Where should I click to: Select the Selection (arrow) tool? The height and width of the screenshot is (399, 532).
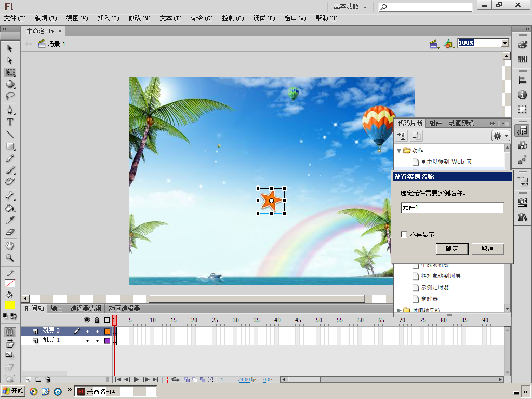point(10,48)
